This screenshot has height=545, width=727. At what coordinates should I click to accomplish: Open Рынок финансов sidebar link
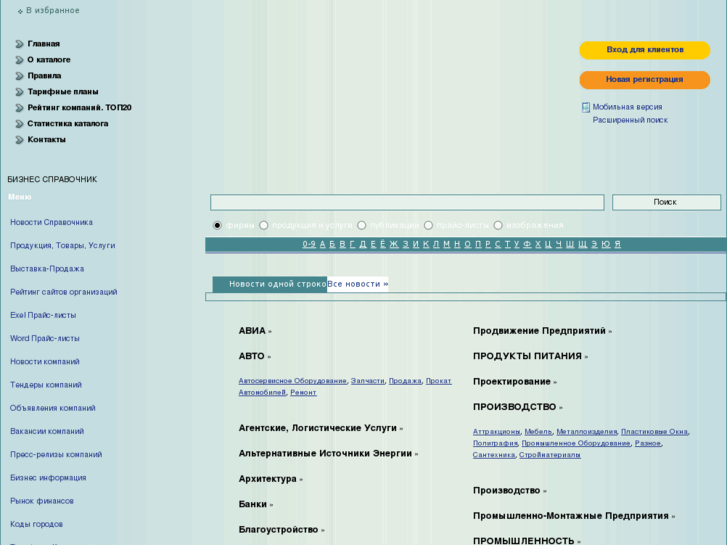tap(42, 501)
